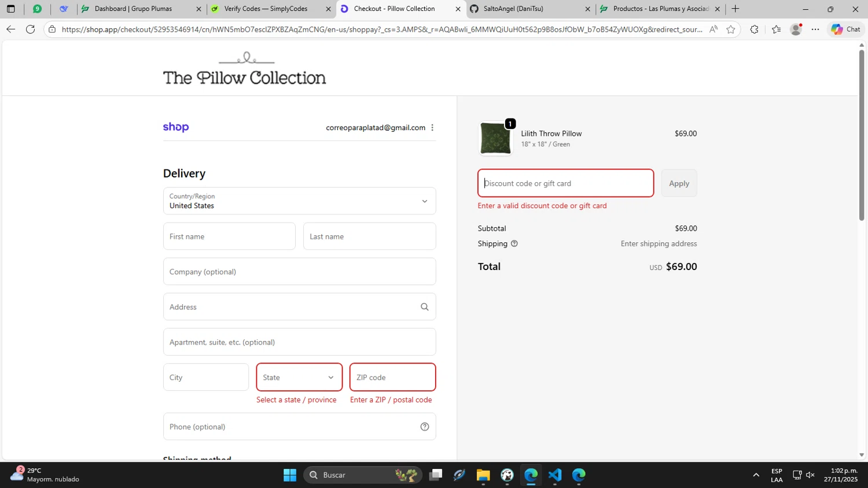Click the address search magnifier icon
868x488 pixels.
click(425, 307)
